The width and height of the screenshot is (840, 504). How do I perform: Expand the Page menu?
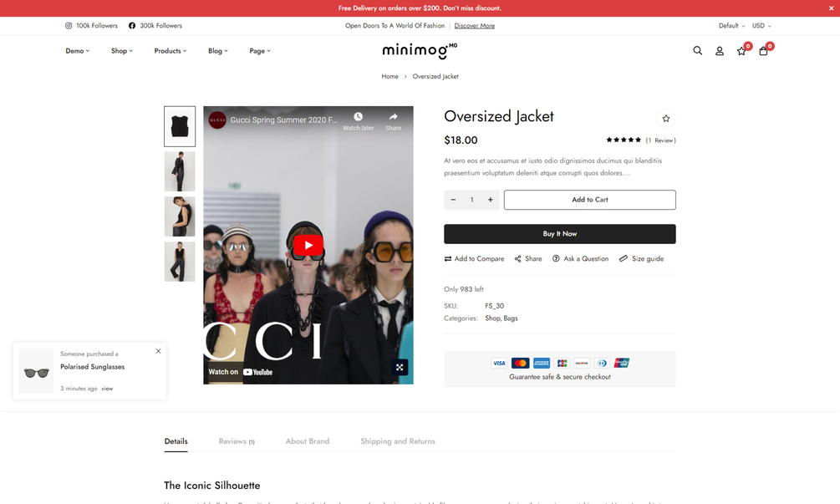(x=260, y=51)
